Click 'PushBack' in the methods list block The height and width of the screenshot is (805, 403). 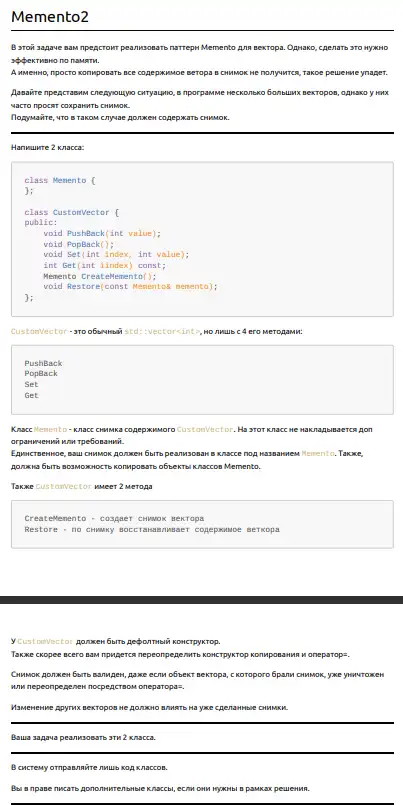(x=43, y=363)
